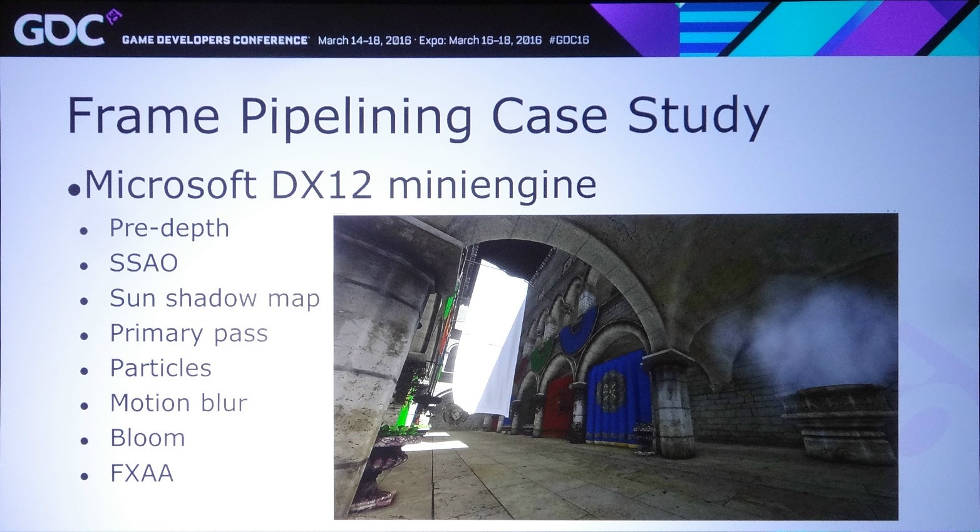The height and width of the screenshot is (532, 980).
Task: Select the Sun shadow map list item
Action: [214, 299]
